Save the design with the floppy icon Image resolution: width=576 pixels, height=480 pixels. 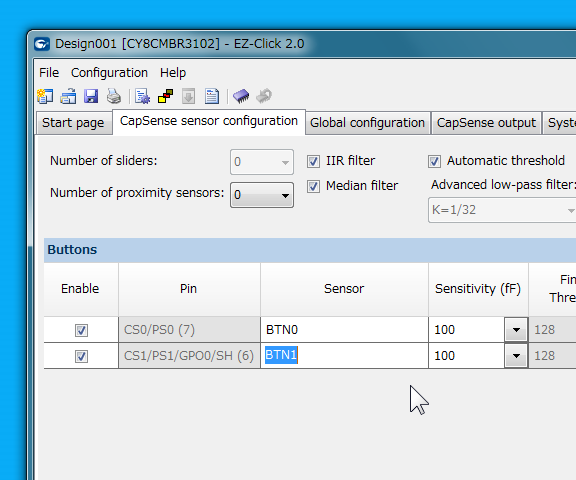pyautogui.click(x=91, y=97)
